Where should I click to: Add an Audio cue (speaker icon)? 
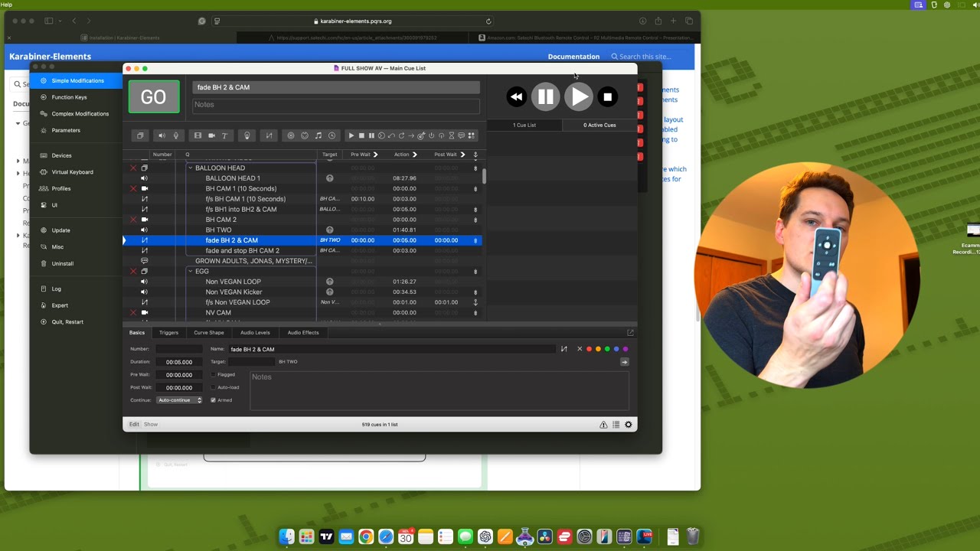(x=162, y=135)
